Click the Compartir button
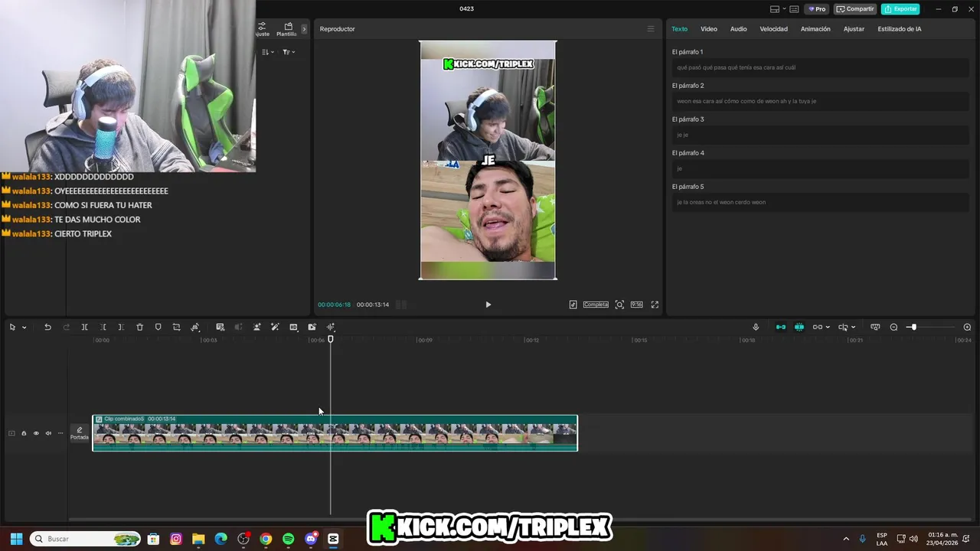 pos(855,9)
